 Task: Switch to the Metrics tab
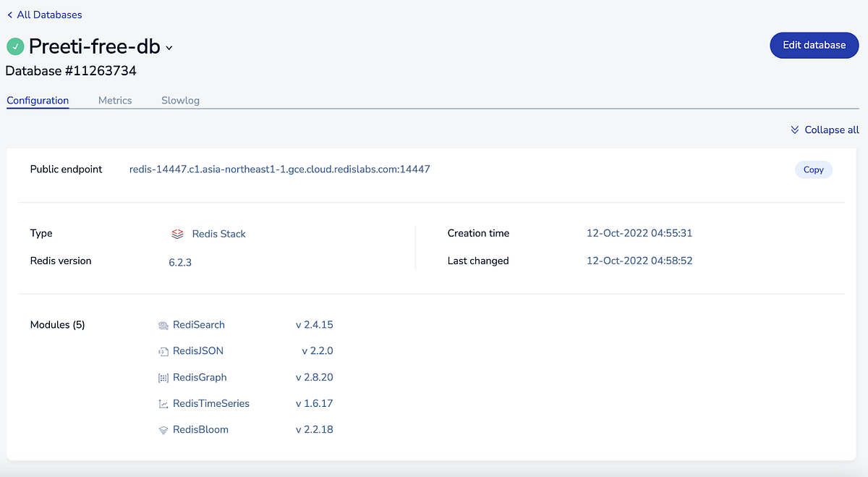tap(115, 101)
